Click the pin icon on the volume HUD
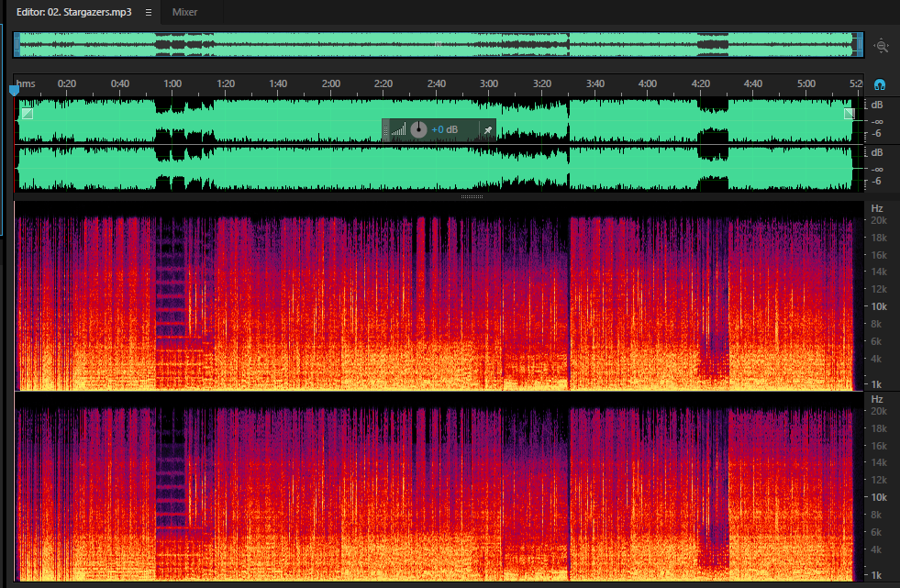 (488, 129)
